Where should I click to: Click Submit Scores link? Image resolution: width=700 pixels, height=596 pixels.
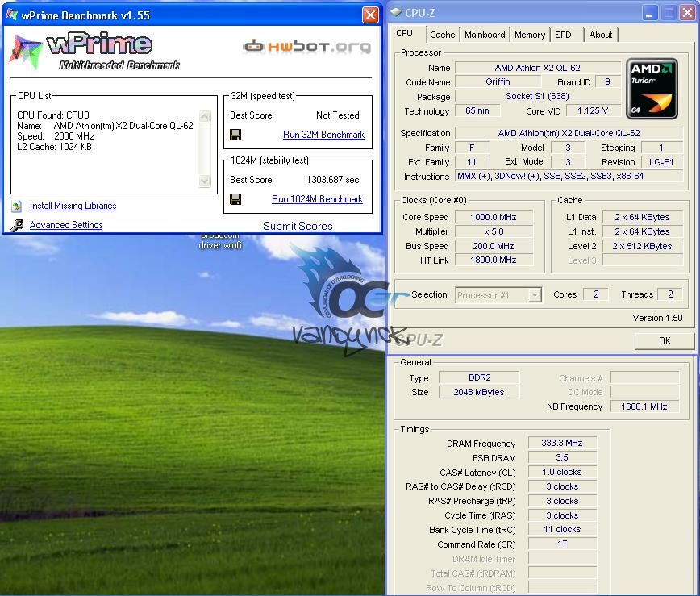(x=298, y=227)
